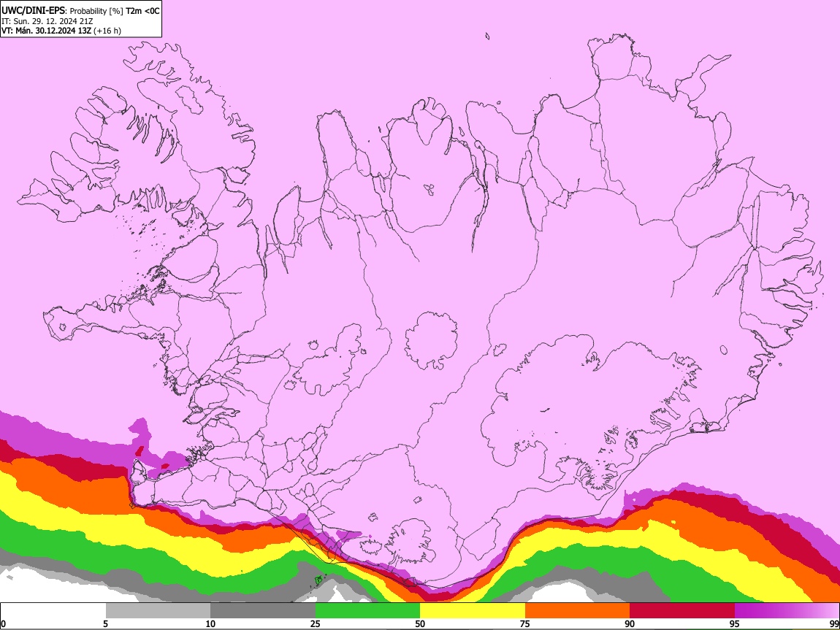This screenshot has width=840, height=630.
Task: Click the legend value '75'
Action: (x=525, y=624)
